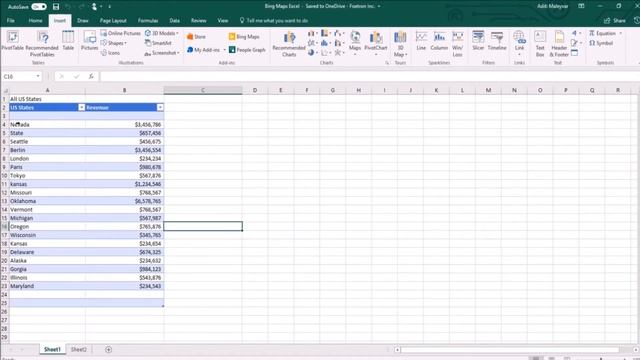Click the Timeline filter icon
This screenshot has height=360, width=640.
click(497, 41)
